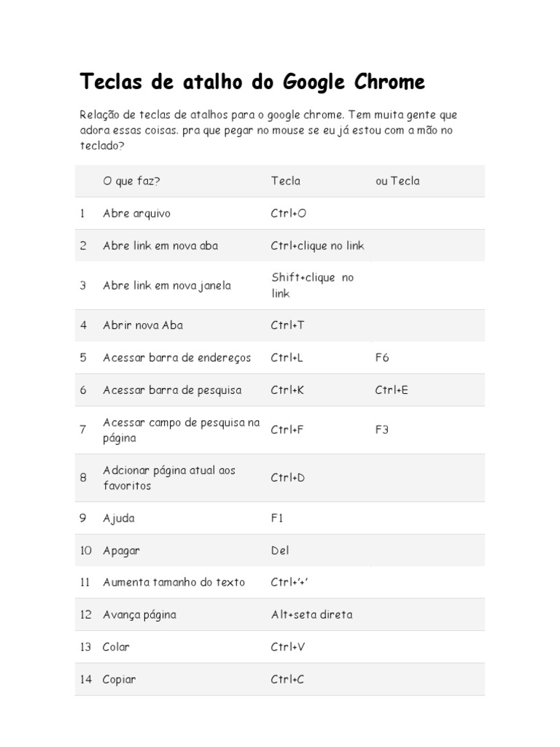Image resolution: width=560 pixels, height=747 pixels.
Task: Select the 'ou Tecla' column header
Action: (397, 181)
